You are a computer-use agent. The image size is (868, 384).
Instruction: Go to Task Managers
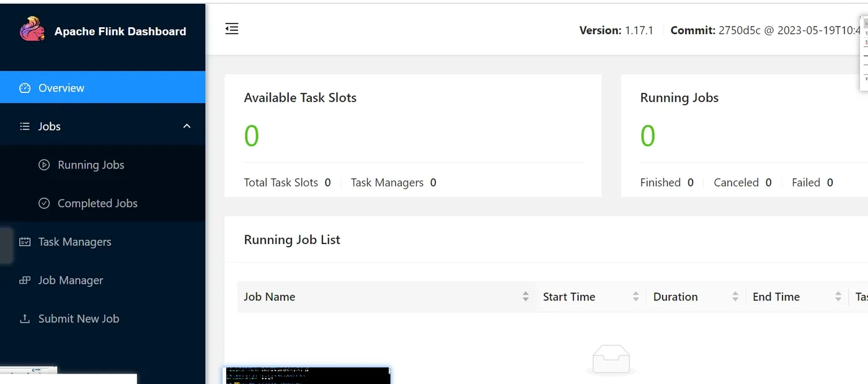click(102, 242)
